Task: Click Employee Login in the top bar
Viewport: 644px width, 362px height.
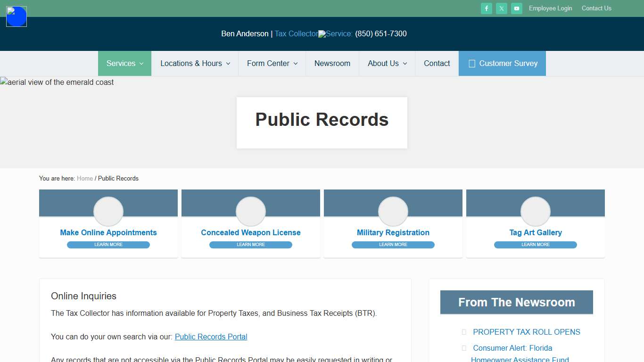Action: tap(550, 8)
